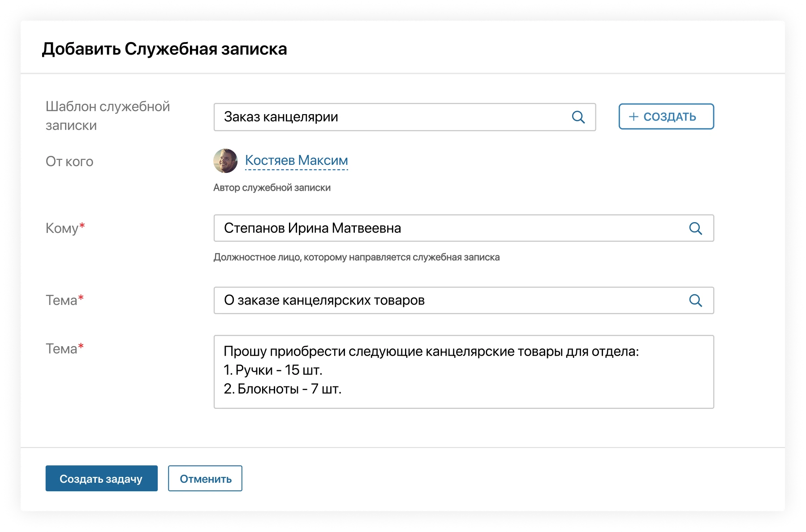Click the Отменить button
This screenshot has width=806, height=532.
(x=205, y=478)
